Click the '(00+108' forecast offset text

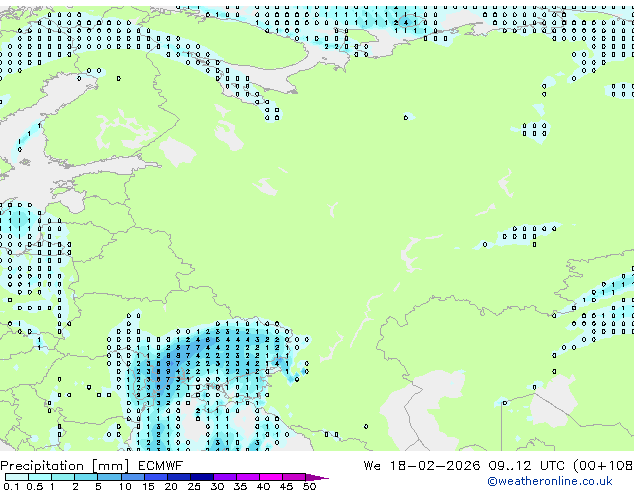pyautogui.click(x=604, y=466)
